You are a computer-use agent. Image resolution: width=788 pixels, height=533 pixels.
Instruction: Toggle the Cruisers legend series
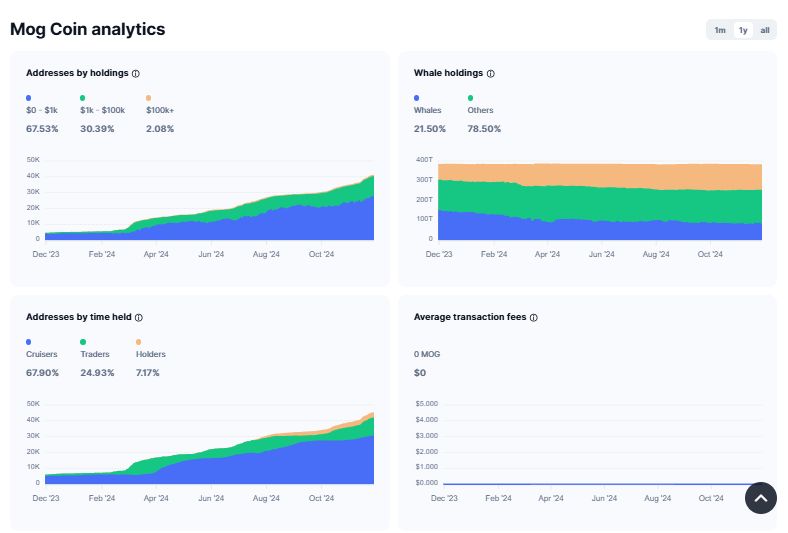coord(41,354)
